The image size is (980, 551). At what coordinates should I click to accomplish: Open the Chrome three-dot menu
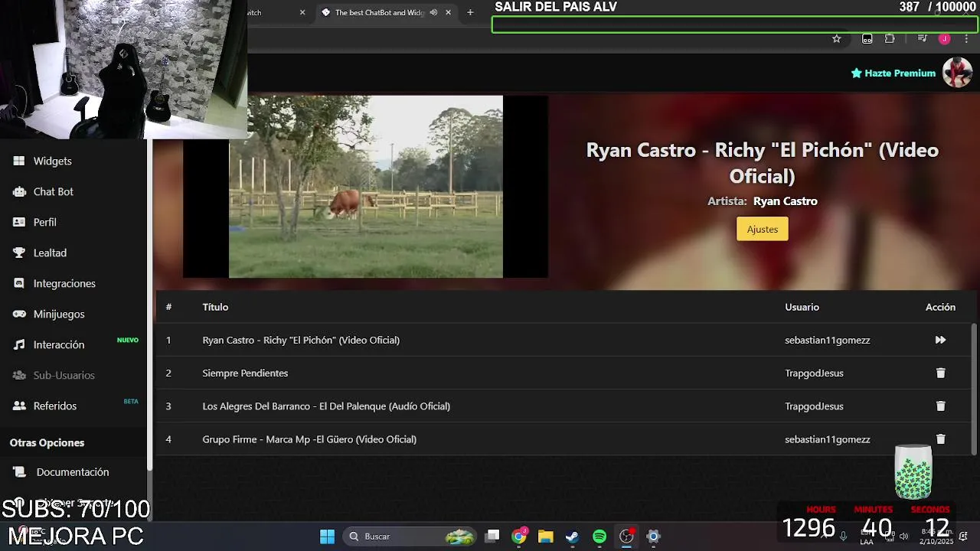[x=966, y=39]
